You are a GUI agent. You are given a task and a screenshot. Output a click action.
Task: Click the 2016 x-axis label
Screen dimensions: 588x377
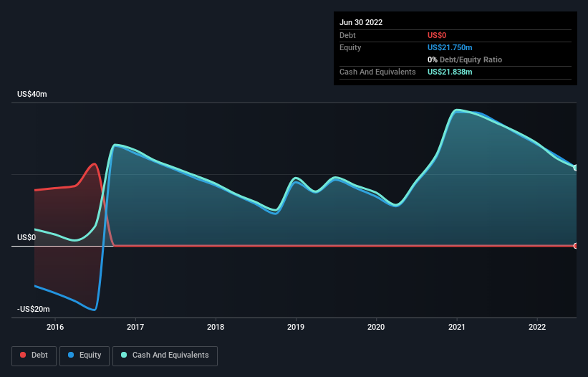[x=55, y=327]
